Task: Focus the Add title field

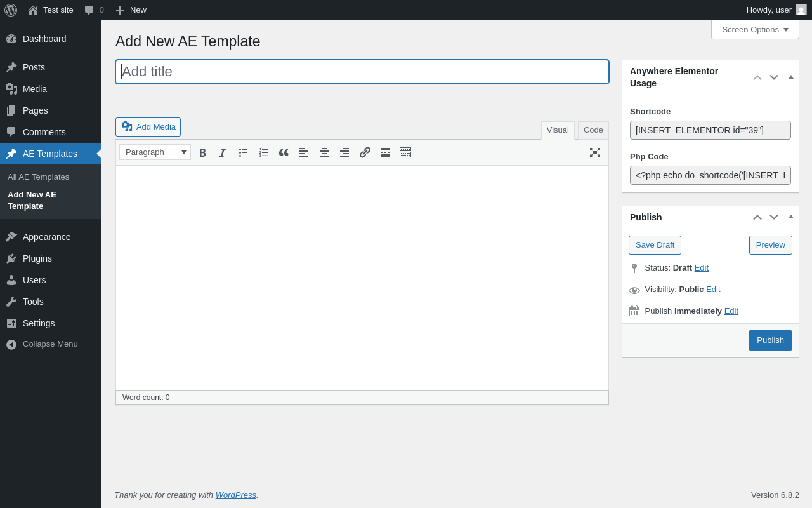Action: click(x=362, y=72)
